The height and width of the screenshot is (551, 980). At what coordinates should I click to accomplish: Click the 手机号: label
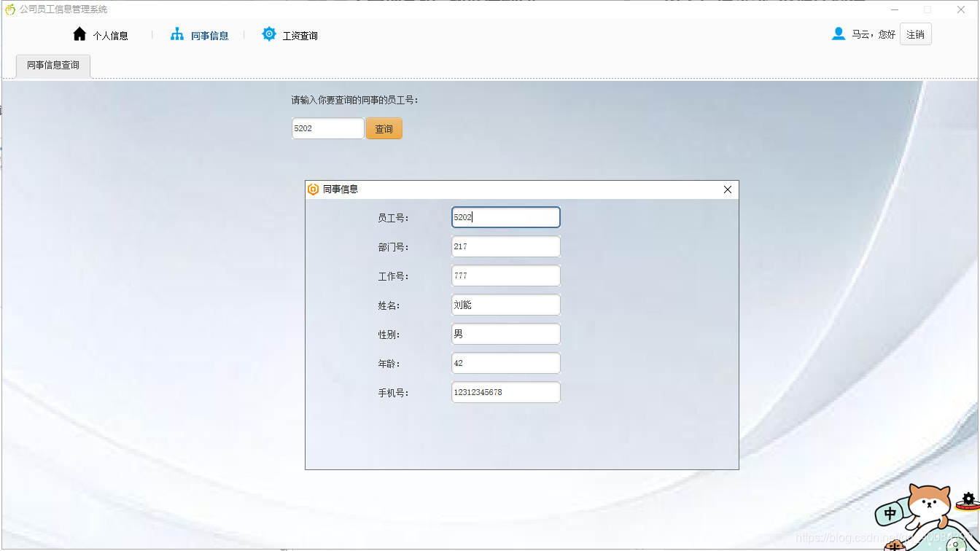(x=393, y=393)
